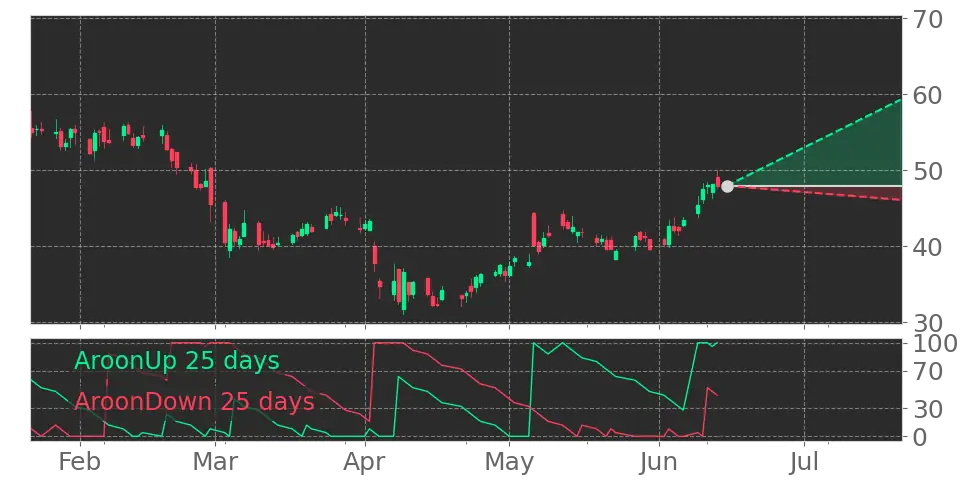Click the "Mar" month label

[x=214, y=462]
